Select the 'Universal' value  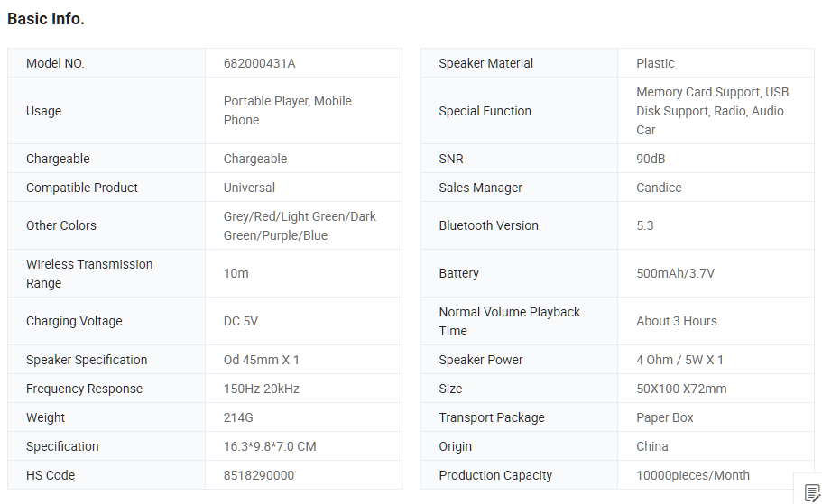coord(250,188)
